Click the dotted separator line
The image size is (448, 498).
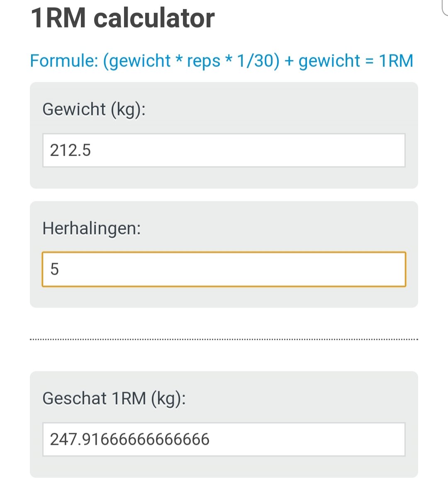(224, 339)
